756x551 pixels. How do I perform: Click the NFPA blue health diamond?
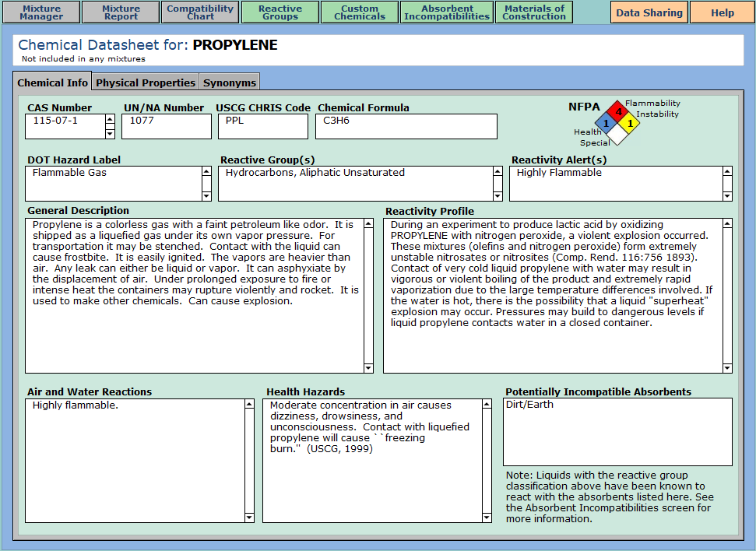coord(606,124)
